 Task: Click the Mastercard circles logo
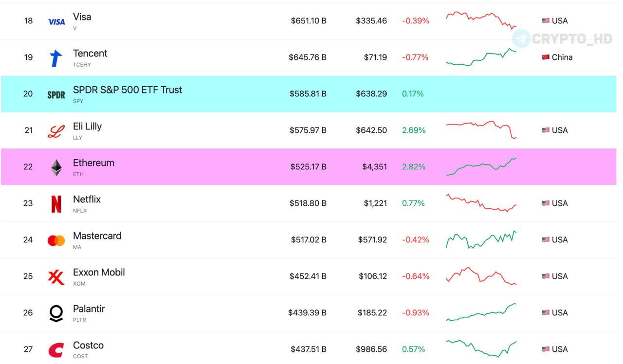pos(56,240)
